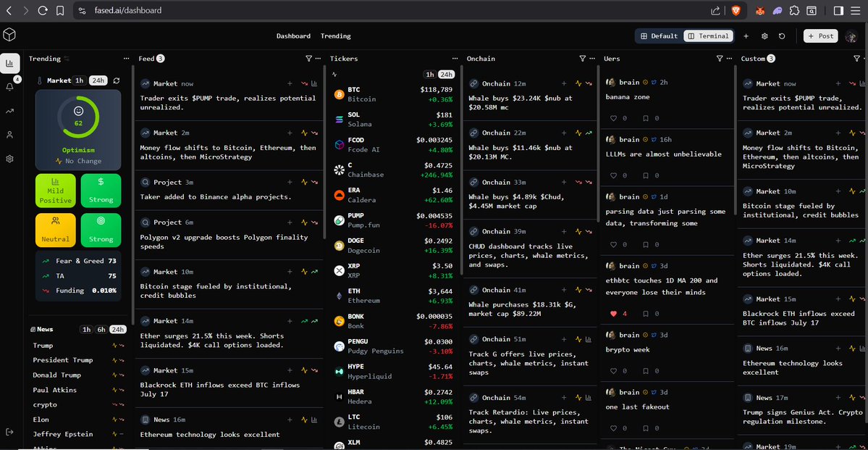Open the 'Jeffrey Epstein' news topic
868x450 pixels.
pos(62,434)
